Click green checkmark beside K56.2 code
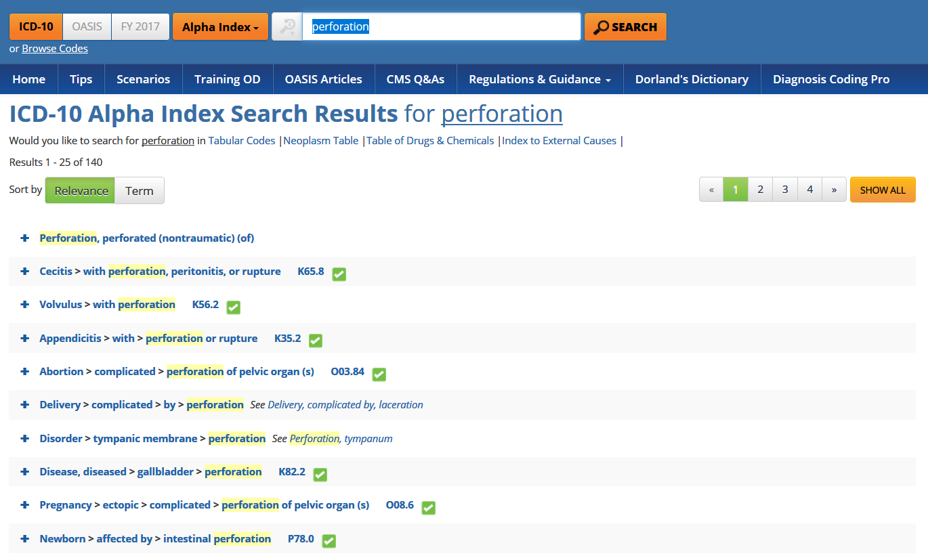This screenshot has height=560, width=928. pos(234,307)
